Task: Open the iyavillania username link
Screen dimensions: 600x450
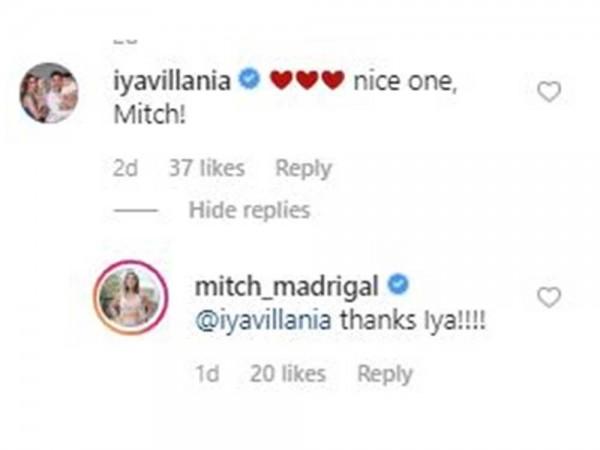Action: click(172, 81)
